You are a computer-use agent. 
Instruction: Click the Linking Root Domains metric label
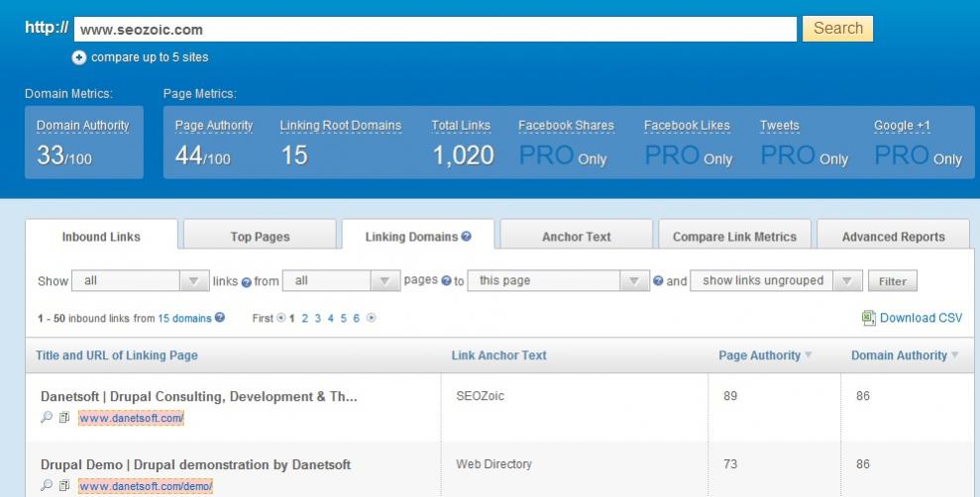(341, 125)
